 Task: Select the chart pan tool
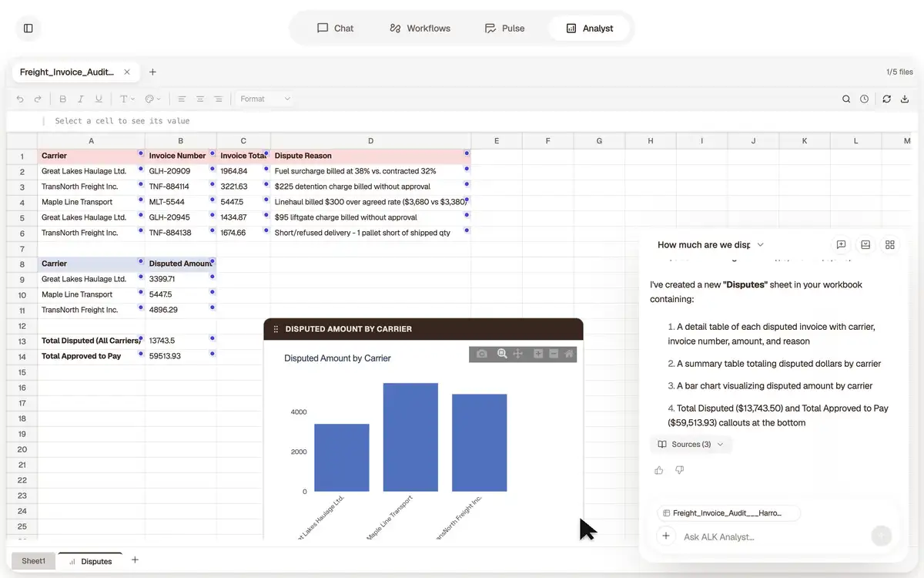point(518,354)
